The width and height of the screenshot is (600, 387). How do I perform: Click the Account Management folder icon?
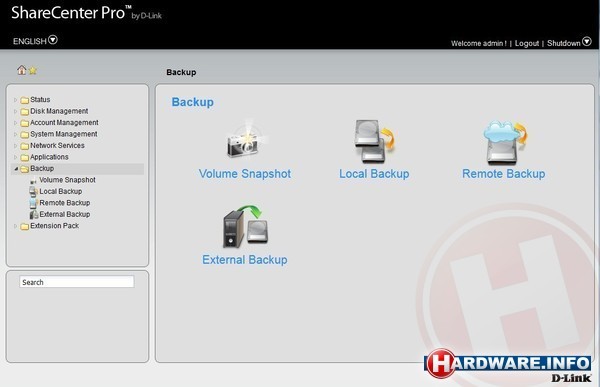pos(24,123)
